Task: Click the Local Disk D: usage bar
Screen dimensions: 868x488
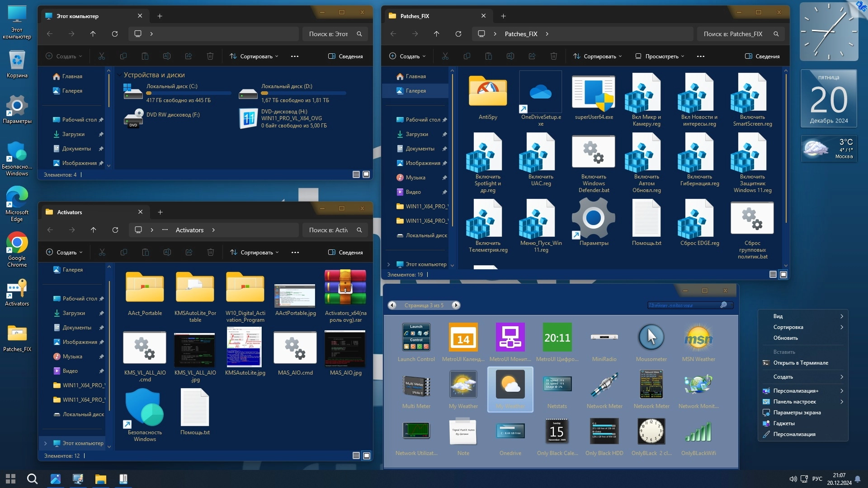Action: click(x=304, y=93)
